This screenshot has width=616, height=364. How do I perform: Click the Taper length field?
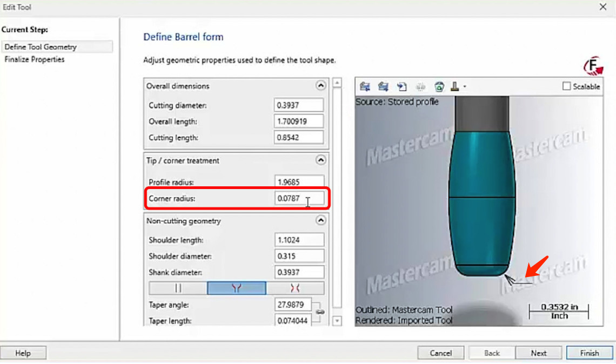(x=293, y=321)
